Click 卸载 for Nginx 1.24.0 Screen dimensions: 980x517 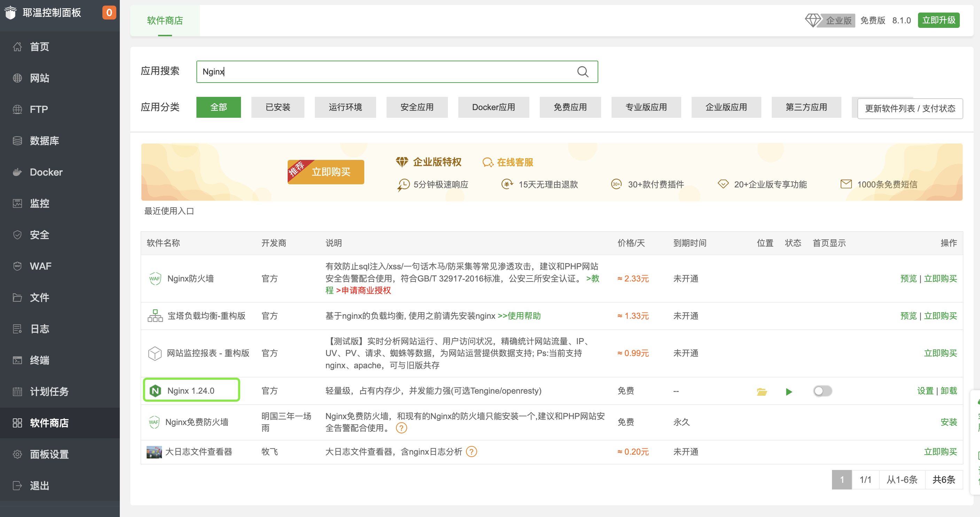[949, 391]
